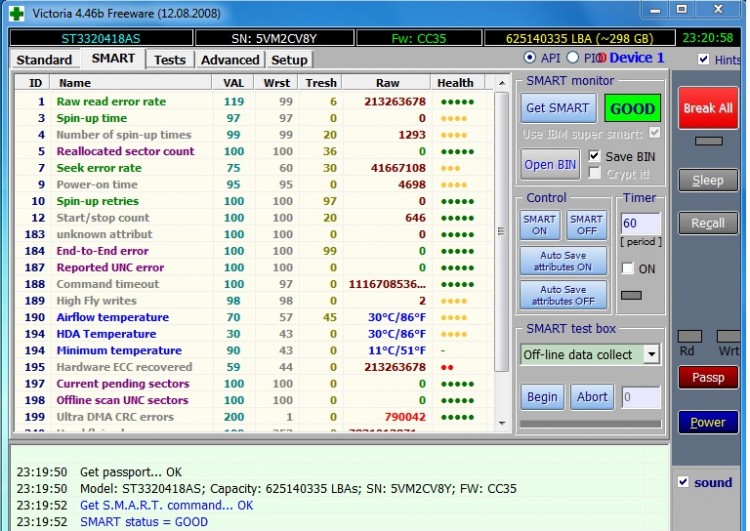Click the SMART table scrollbar thumb

[x=501, y=232]
